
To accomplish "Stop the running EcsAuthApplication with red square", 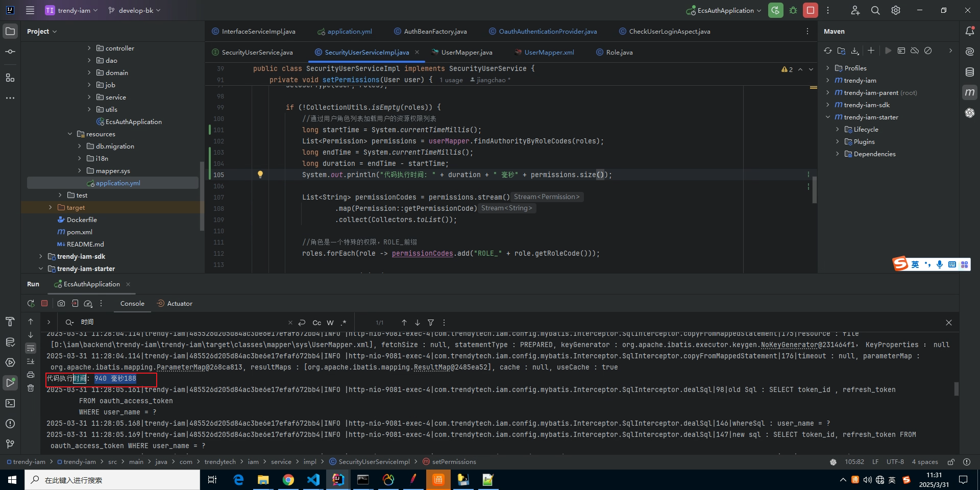I will (x=810, y=10).
